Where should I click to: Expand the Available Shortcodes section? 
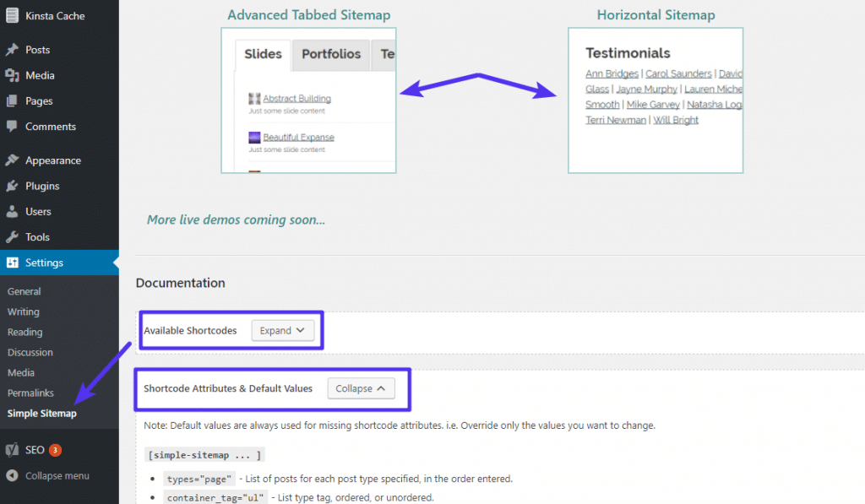[x=283, y=331]
